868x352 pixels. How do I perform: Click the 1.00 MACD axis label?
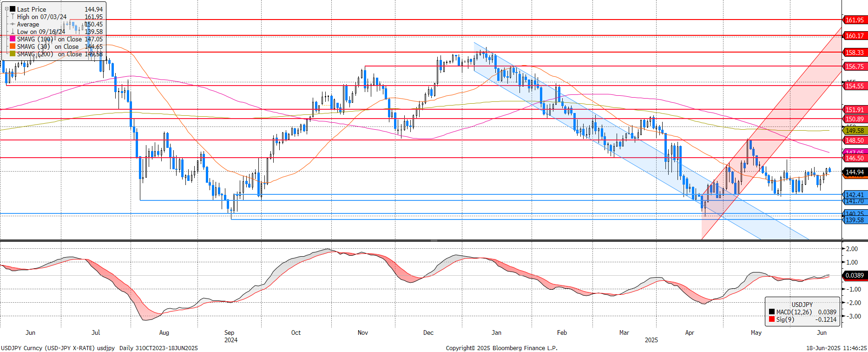852,262
